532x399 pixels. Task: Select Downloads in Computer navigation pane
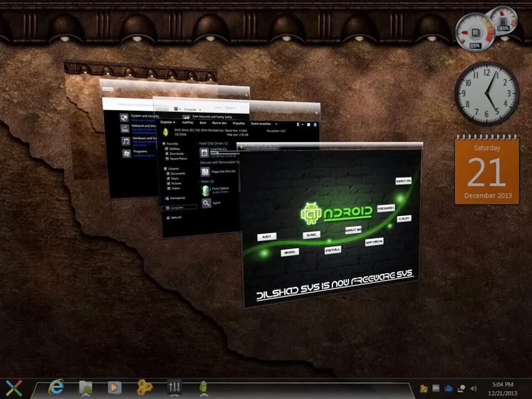[175, 154]
